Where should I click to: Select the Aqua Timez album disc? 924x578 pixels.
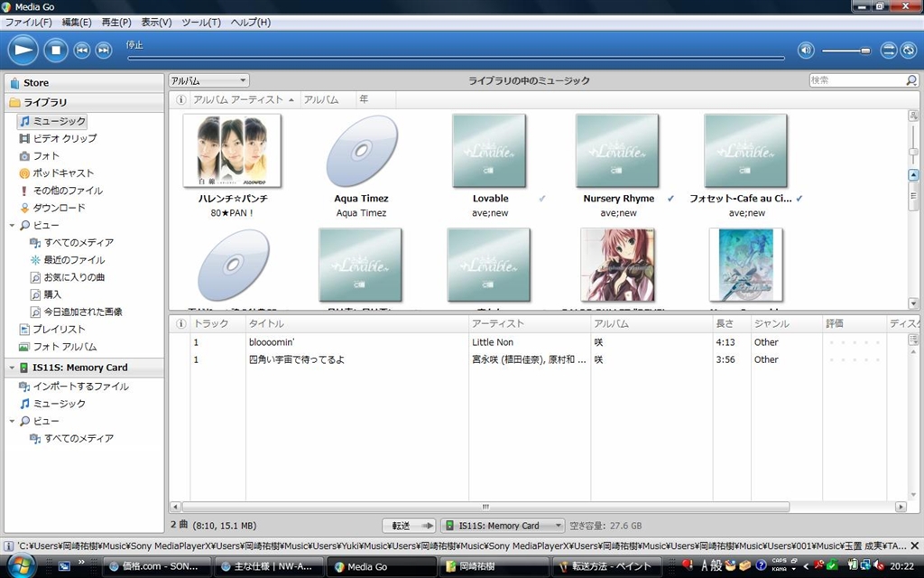[361, 151]
